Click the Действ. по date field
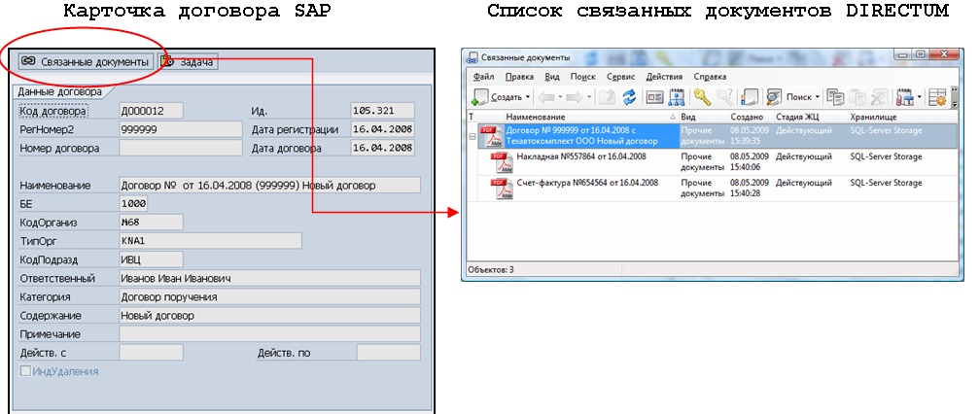 [389, 353]
